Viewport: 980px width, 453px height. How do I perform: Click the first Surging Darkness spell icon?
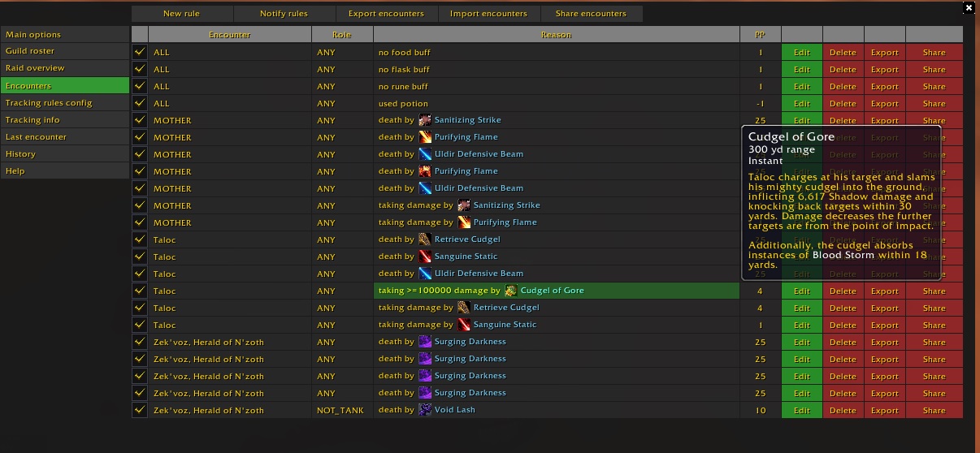point(425,342)
